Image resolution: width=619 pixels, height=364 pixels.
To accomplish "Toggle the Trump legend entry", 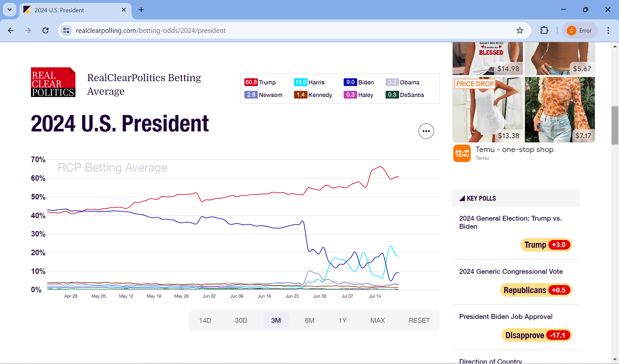I will click(260, 82).
